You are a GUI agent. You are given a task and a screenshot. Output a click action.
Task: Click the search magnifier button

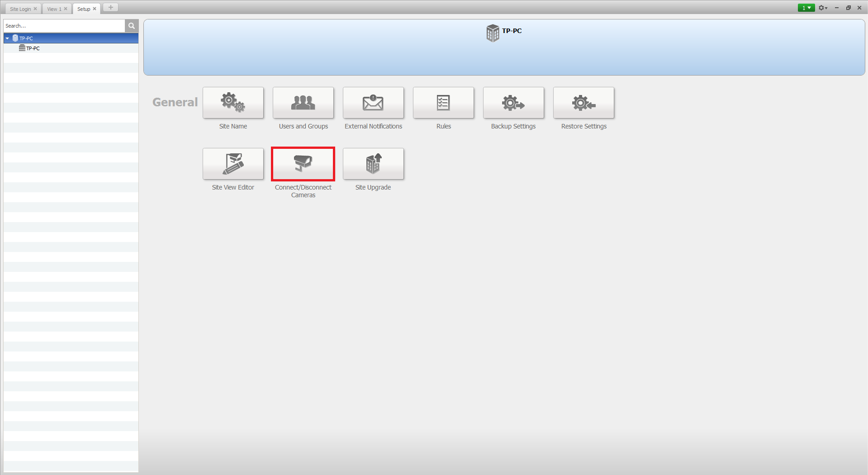[x=132, y=26]
